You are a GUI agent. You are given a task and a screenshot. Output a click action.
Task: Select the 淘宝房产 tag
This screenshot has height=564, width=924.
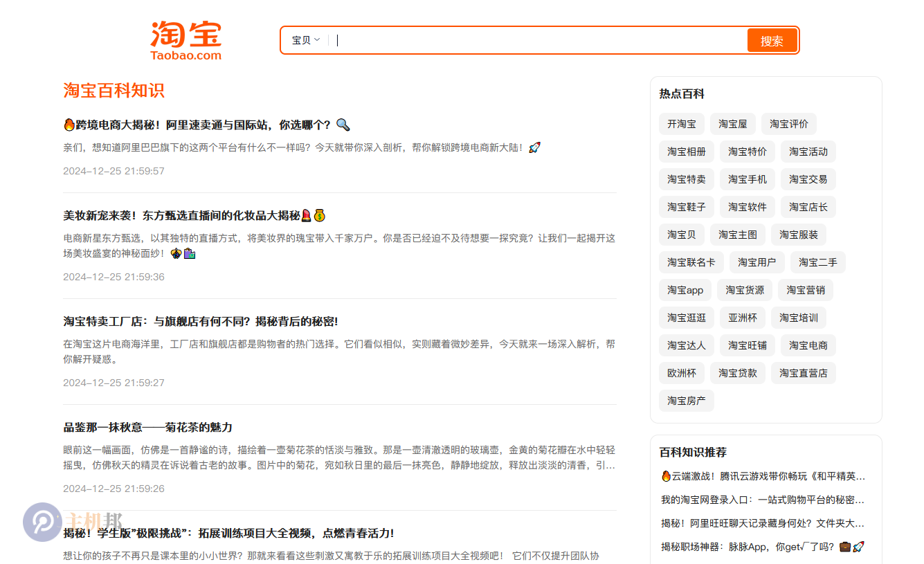[687, 401]
